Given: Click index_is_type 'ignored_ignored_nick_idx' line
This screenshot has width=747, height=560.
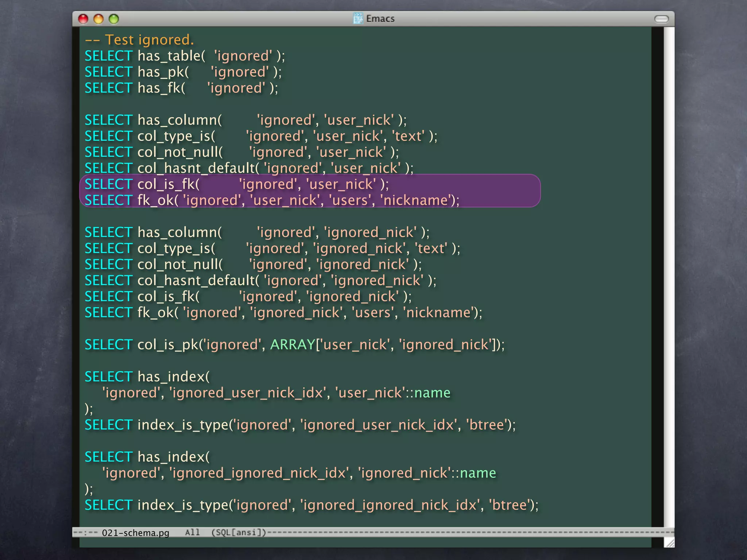Looking at the screenshot, I should coord(311,505).
